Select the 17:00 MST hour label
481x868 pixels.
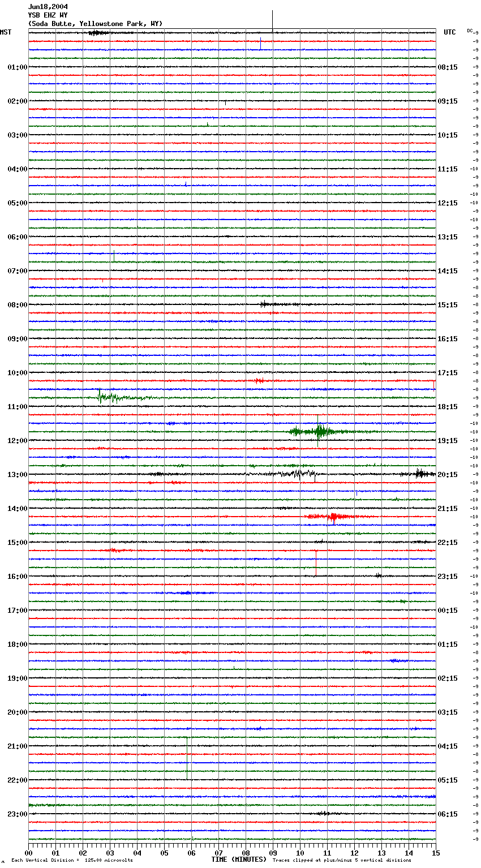pos(18,611)
